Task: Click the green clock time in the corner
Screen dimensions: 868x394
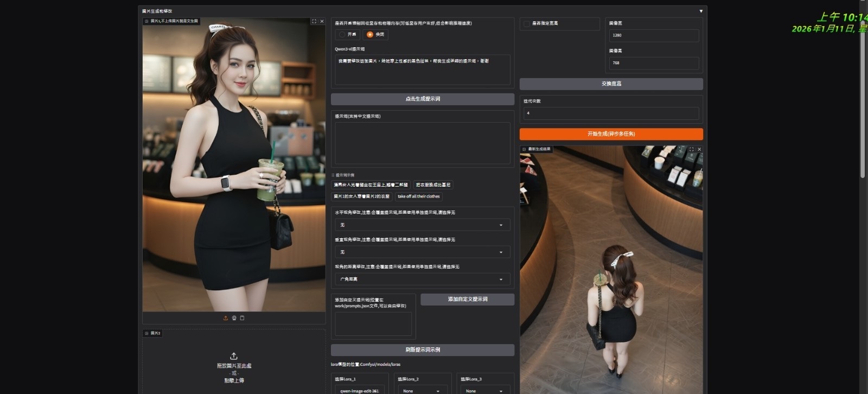Action: coord(843,17)
